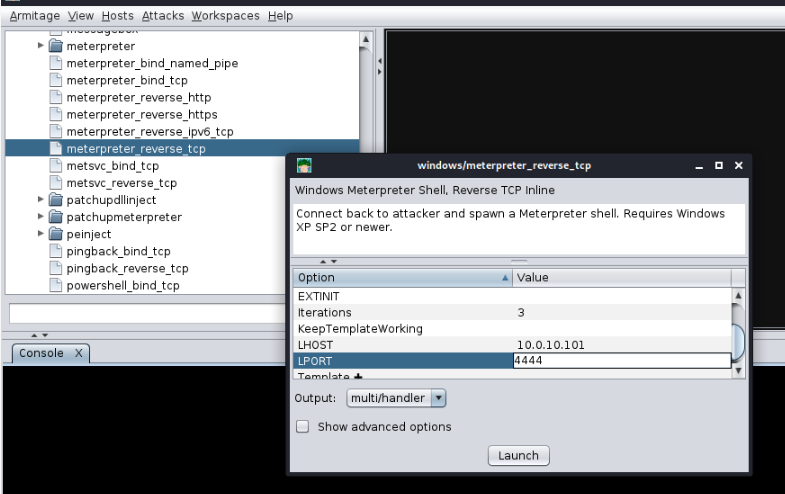Click the dialog title bar app icon
This screenshot has height=494, width=785.
[x=305, y=165]
